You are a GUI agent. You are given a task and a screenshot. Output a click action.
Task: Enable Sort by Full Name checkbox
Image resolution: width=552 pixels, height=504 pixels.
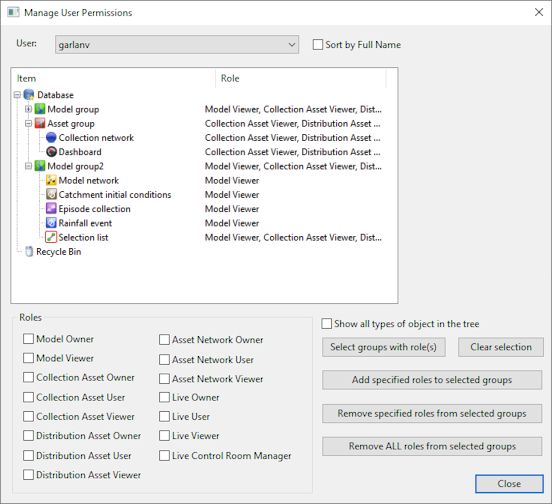(318, 45)
